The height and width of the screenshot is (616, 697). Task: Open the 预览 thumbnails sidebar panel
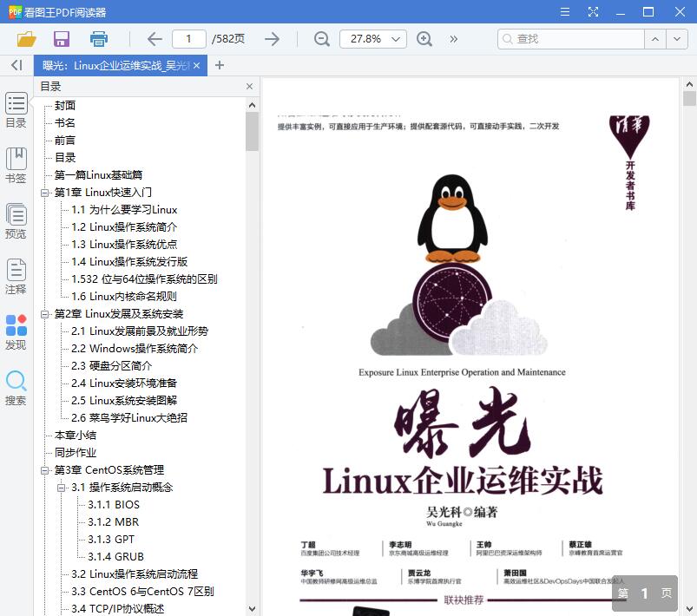pos(16,221)
